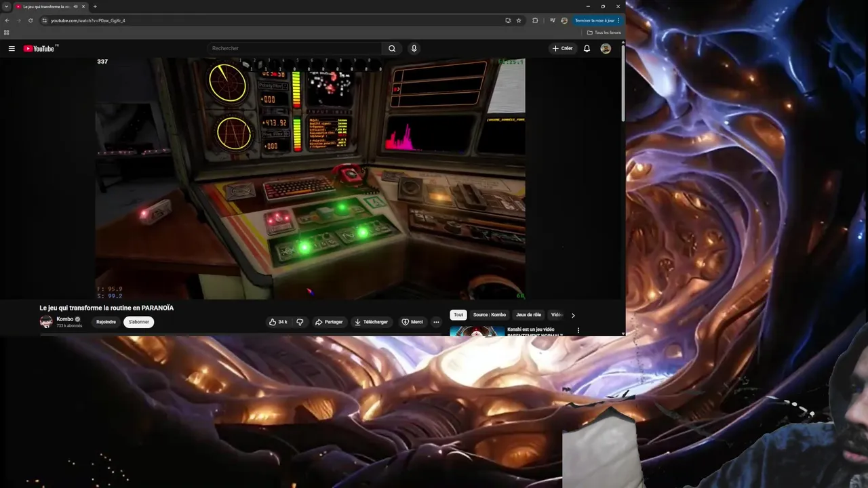
Task: Mute the tab via speaker icon
Action: coord(75,7)
